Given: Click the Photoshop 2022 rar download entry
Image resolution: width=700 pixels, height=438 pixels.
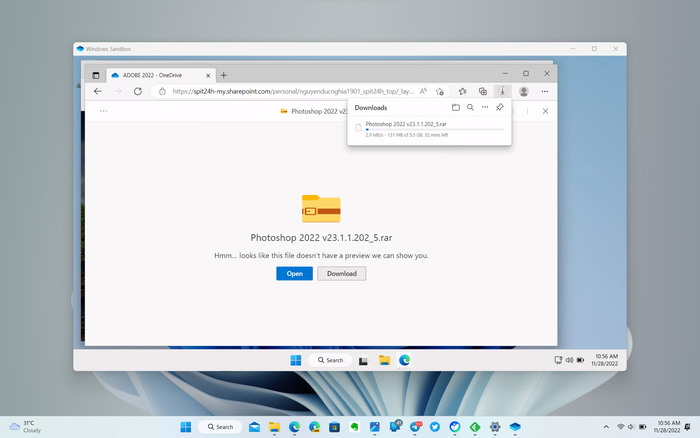Looking at the screenshot, I should (x=429, y=129).
